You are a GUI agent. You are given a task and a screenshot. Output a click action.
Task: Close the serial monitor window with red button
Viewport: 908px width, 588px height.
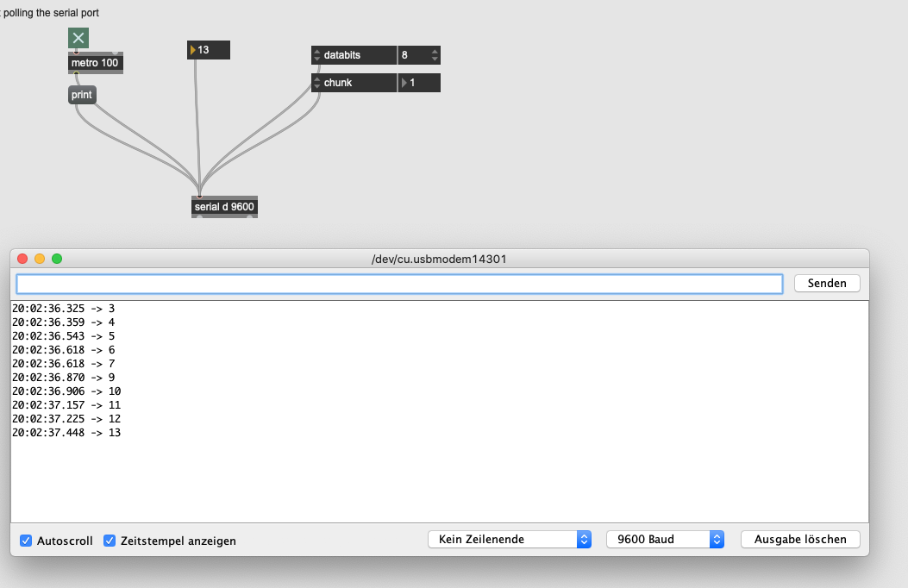(x=22, y=259)
